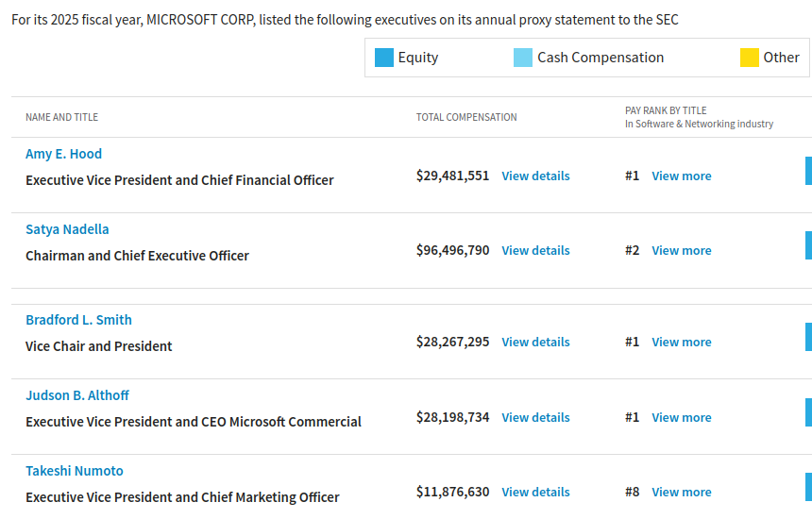Click View more for Bradford Smith's pay rank

(681, 342)
